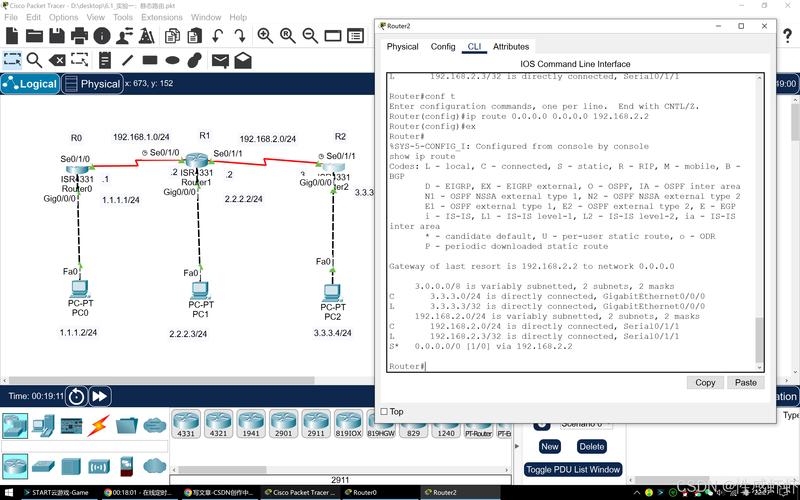Click the Copy button below the CLI
Image resolution: width=800 pixels, height=500 pixels.
(x=705, y=382)
